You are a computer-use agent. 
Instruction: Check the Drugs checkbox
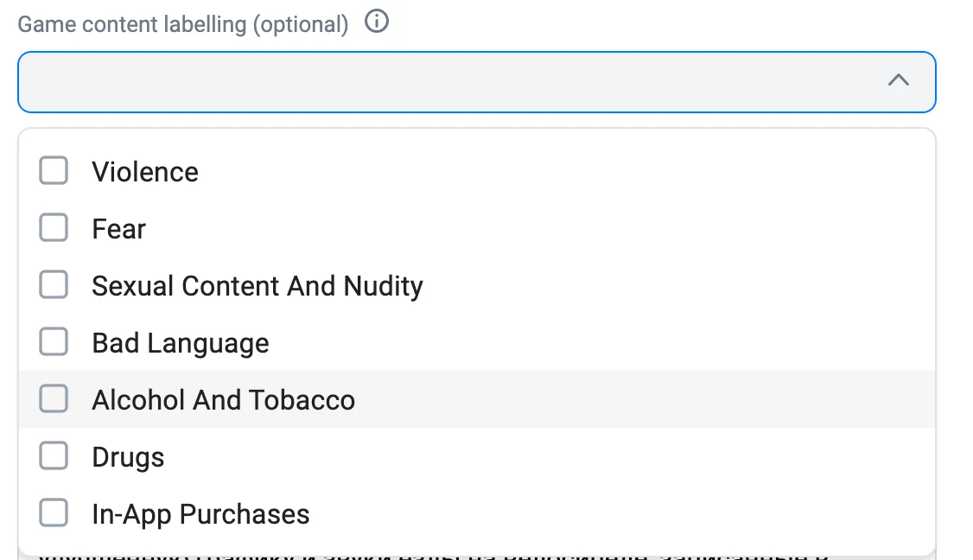54,455
